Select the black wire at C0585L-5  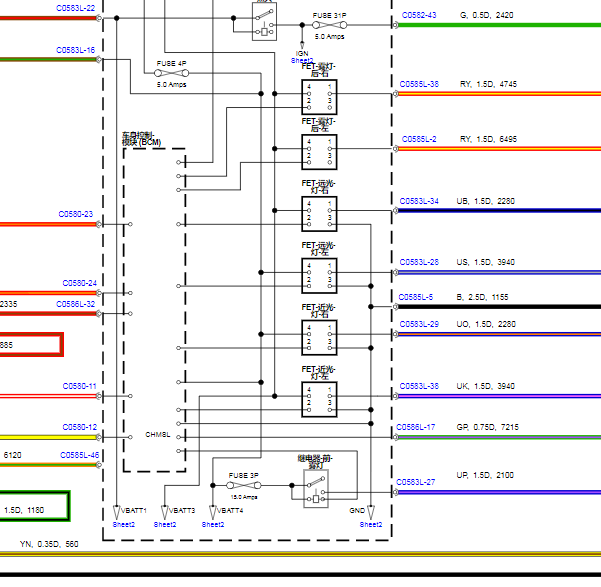point(500,307)
